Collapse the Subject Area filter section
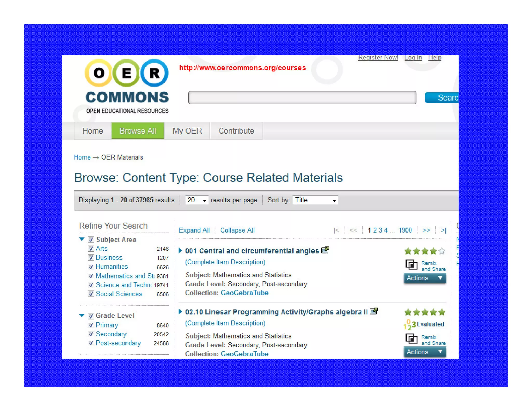The image size is (532, 411). click(82, 239)
